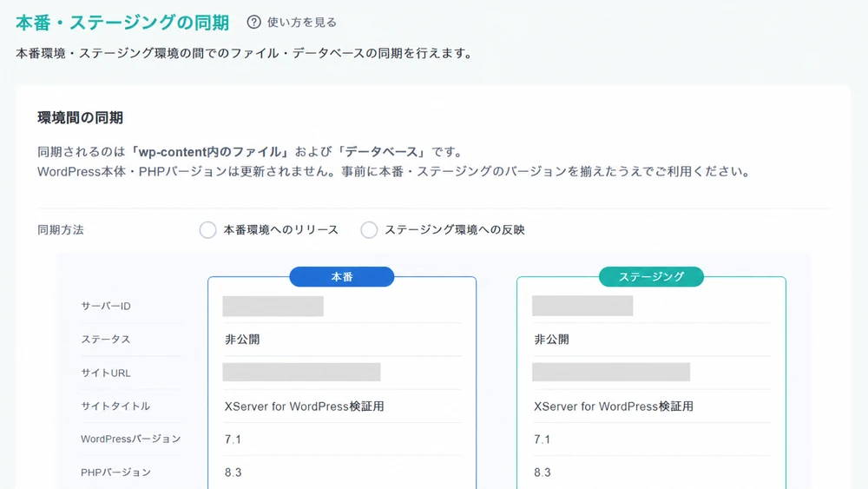Screen dimensions: 868x489
Task: Click 非公開 status in the ステージング card
Action: coord(551,340)
